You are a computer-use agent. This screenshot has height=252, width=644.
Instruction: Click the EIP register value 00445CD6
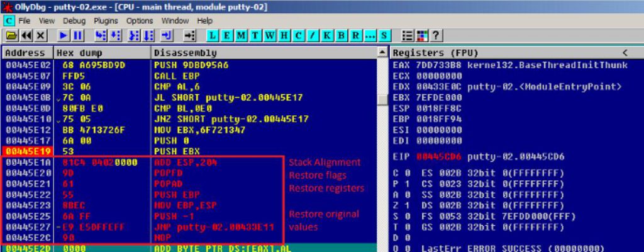[x=438, y=156]
